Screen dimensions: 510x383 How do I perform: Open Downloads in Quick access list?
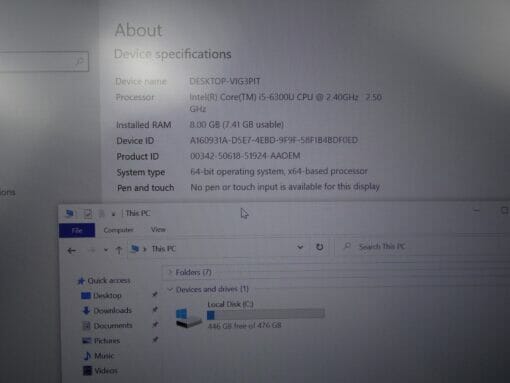click(112, 311)
